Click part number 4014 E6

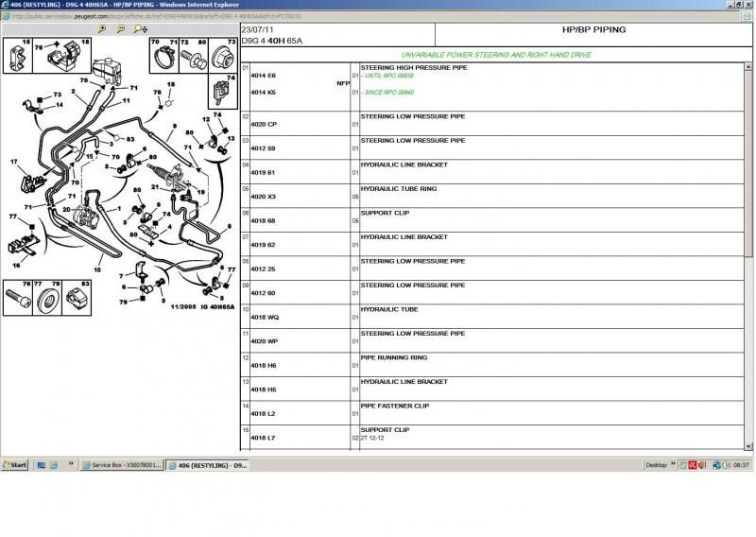pyautogui.click(x=263, y=76)
